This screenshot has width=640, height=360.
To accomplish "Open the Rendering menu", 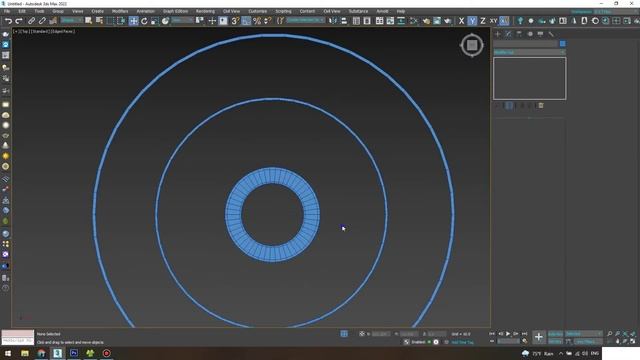I will click(205, 11).
